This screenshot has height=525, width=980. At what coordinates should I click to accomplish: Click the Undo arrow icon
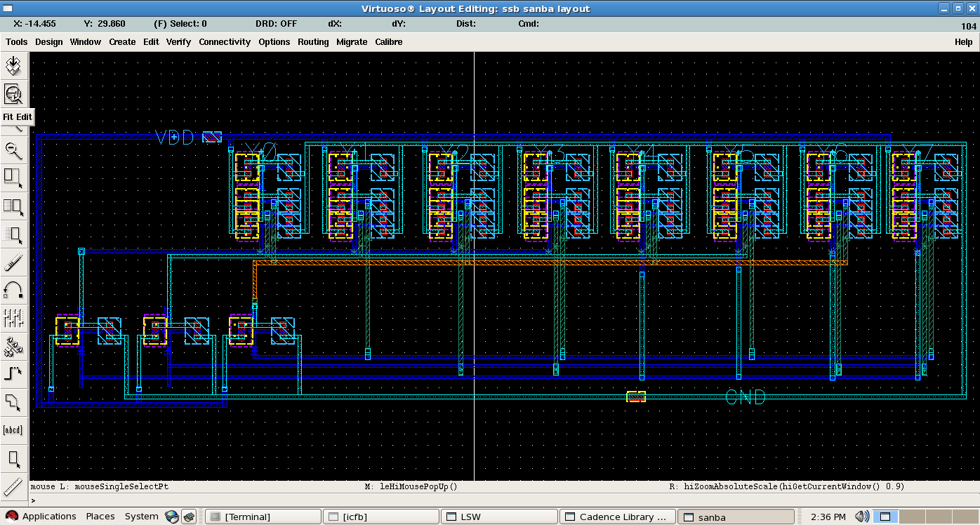pyautogui.click(x=13, y=290)
